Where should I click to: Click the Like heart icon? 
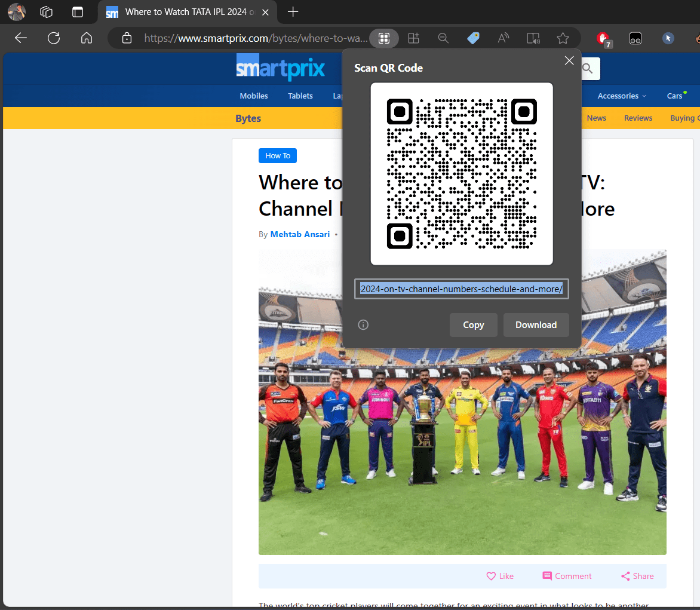point(491,576)
